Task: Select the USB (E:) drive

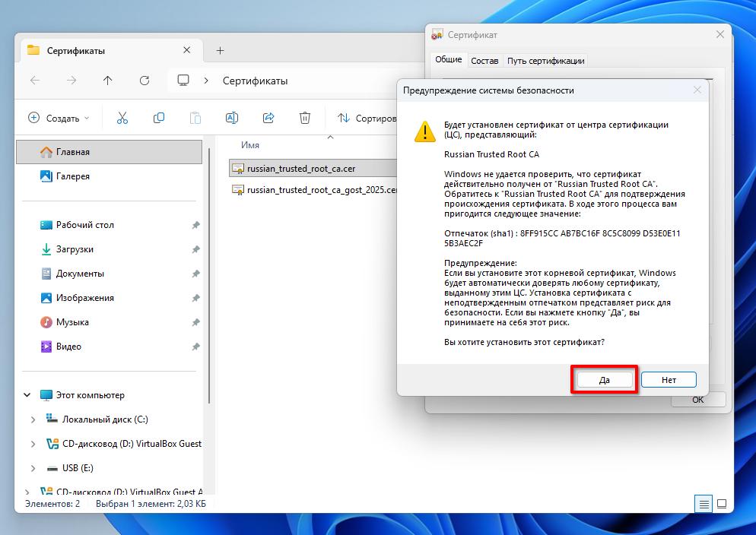Action: click(x=78, y=468)
